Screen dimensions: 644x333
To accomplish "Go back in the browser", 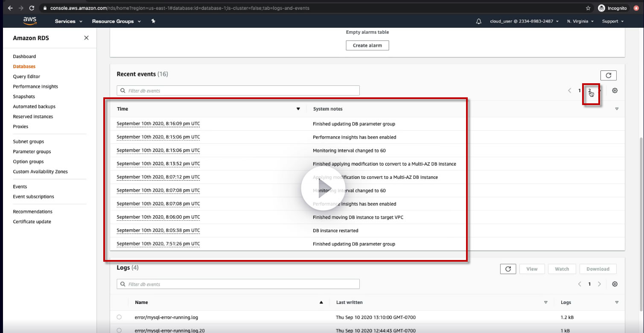I will coord(10,8).
